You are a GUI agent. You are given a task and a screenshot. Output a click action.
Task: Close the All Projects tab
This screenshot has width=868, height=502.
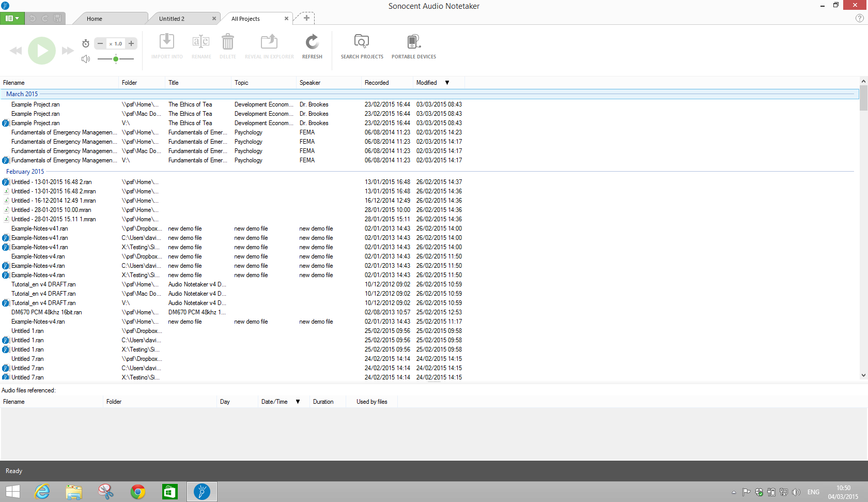(286, 19)
